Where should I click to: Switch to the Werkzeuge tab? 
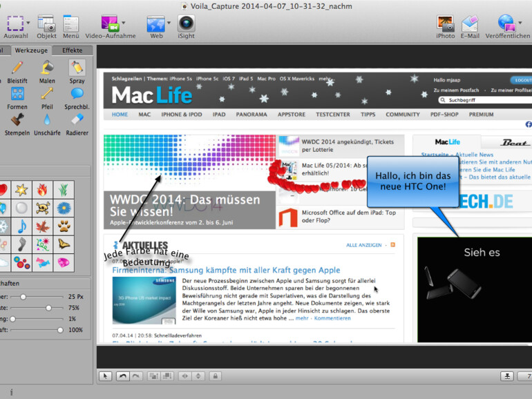point(31,50)
